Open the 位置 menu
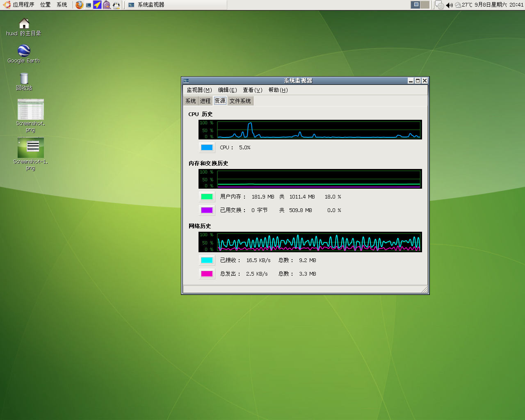This screenshot has width=525, height=420. pos(45,5)
